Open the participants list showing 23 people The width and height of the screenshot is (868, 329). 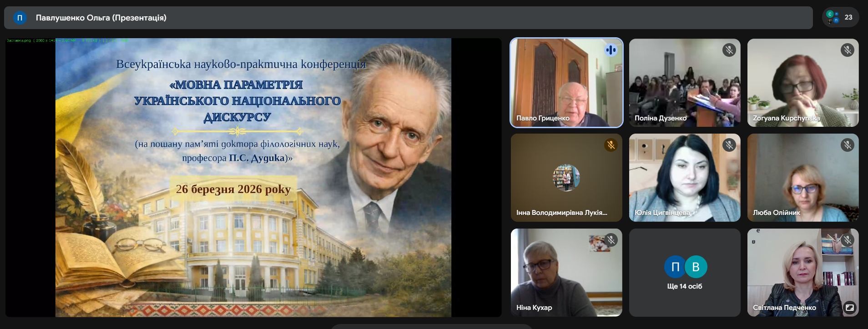840,17
